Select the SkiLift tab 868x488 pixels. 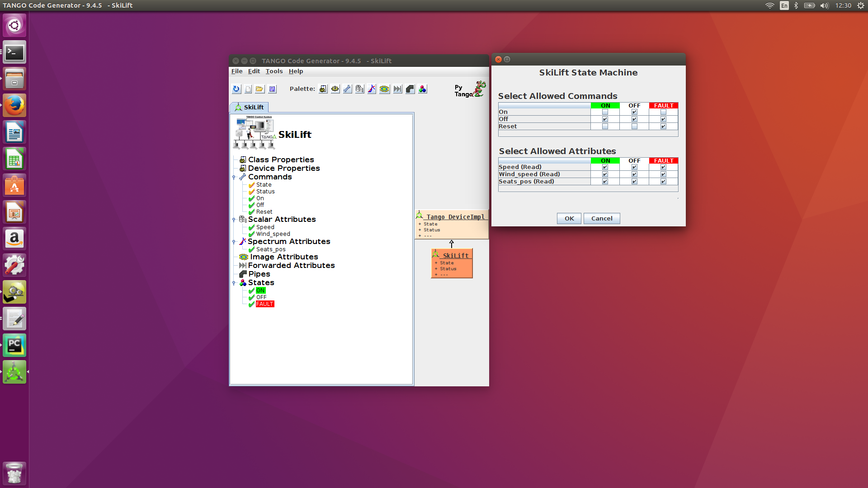coord(249,107)
